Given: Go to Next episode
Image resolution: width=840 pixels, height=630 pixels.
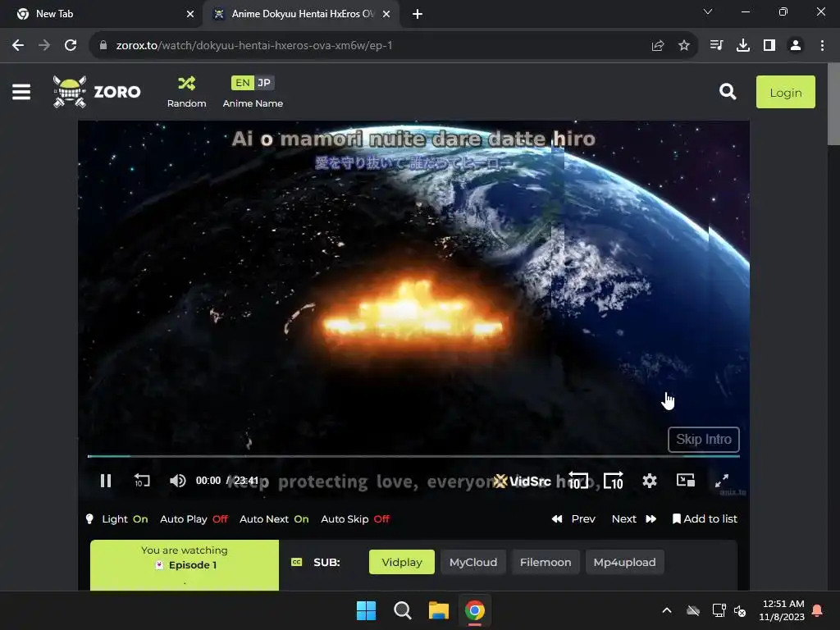Looking at the screenshot, I should 634,519.
